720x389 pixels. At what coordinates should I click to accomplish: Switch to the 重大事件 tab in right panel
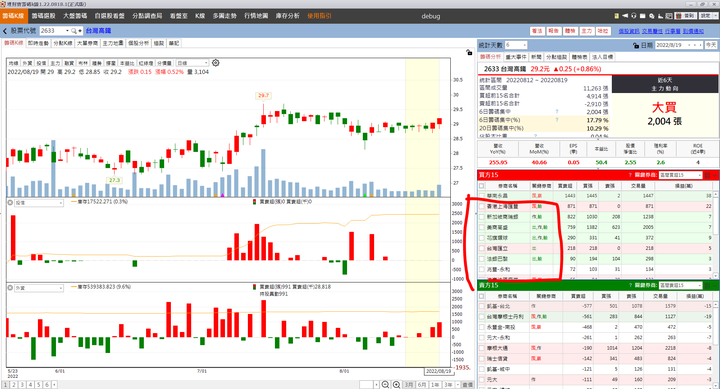click(x=516, y=57)
